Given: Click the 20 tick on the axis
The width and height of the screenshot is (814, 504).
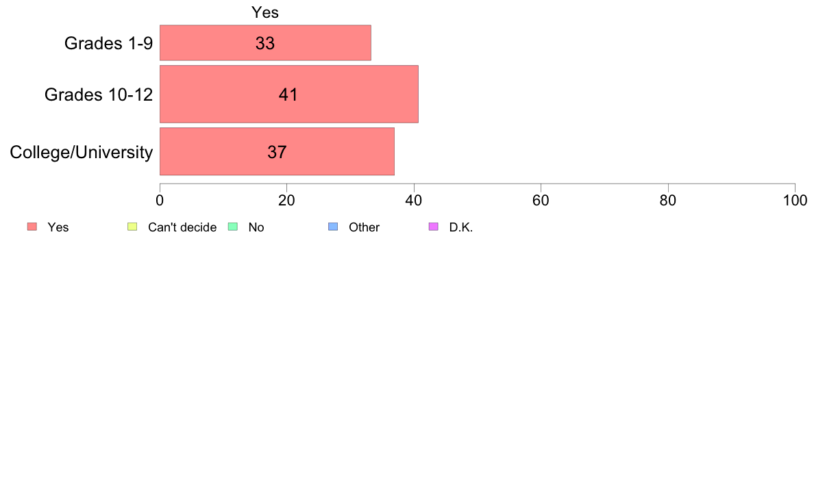Looking at the screenshot, I should click(x=286, y=201).
